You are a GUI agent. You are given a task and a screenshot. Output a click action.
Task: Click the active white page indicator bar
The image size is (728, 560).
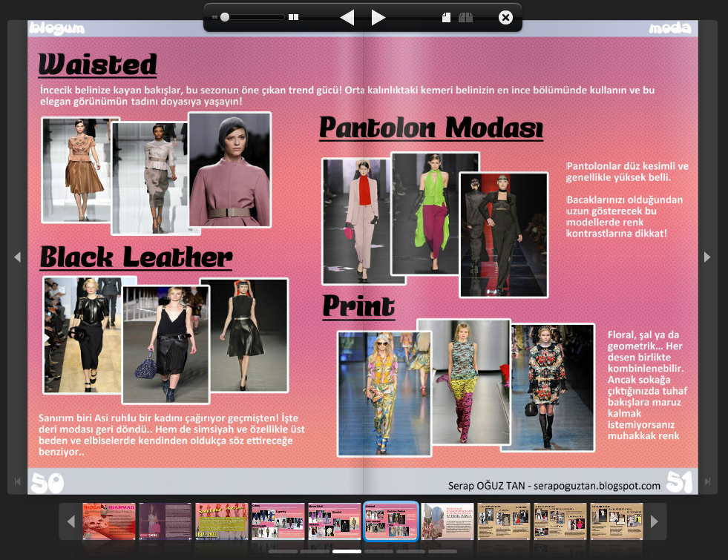pos(347,552)
